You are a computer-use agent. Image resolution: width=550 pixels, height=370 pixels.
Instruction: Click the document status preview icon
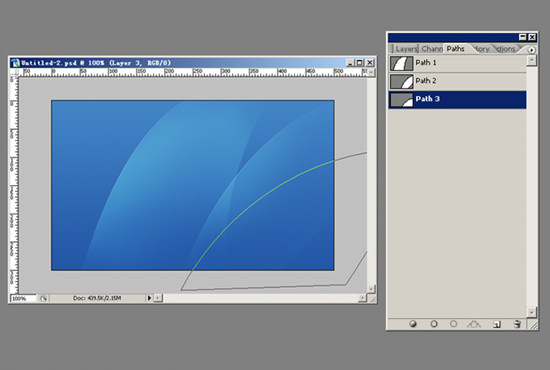[x=43, y=298]
